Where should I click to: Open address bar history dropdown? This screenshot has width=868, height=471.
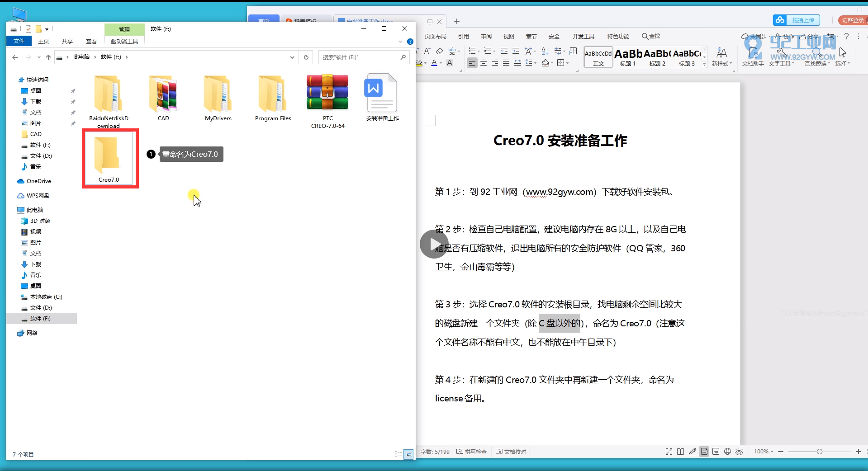click(292, 57)
